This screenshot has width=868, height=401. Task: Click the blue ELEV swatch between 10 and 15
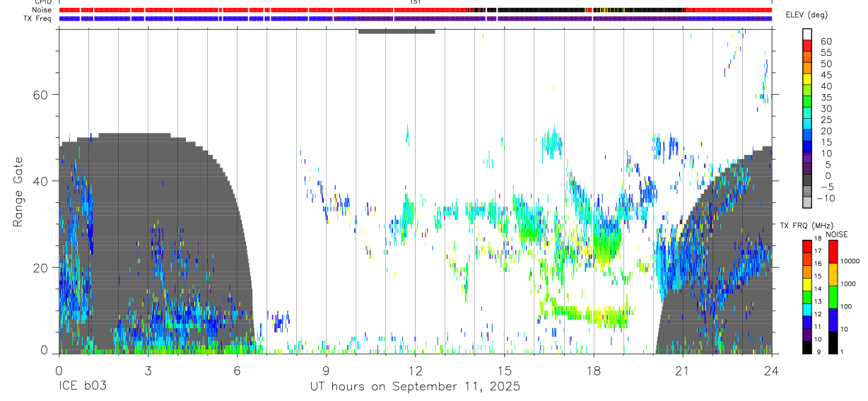pyautogui.click(x=807, y=147)
